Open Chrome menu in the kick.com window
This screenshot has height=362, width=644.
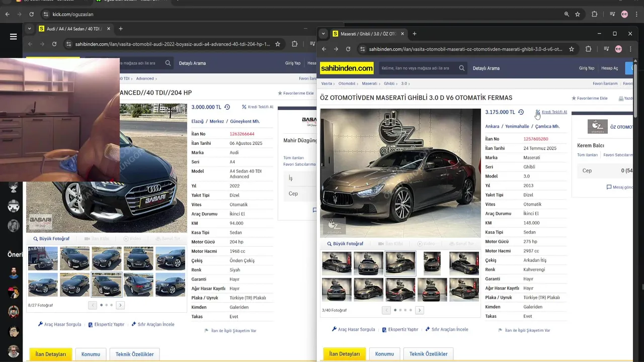pyautogui.click(x=636, y=14)
